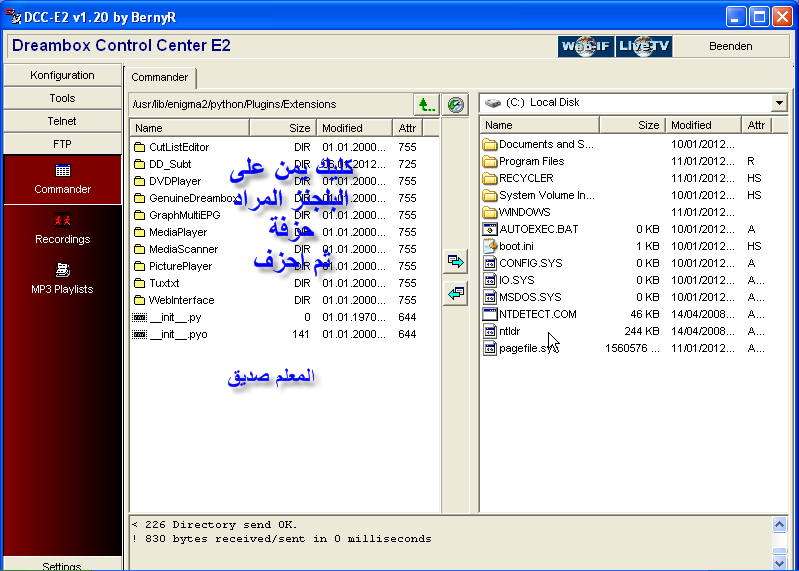This screenshot has width=799, height=571.
Task: Select System Volume In... folder row
Action: click(x=633, y=196)
